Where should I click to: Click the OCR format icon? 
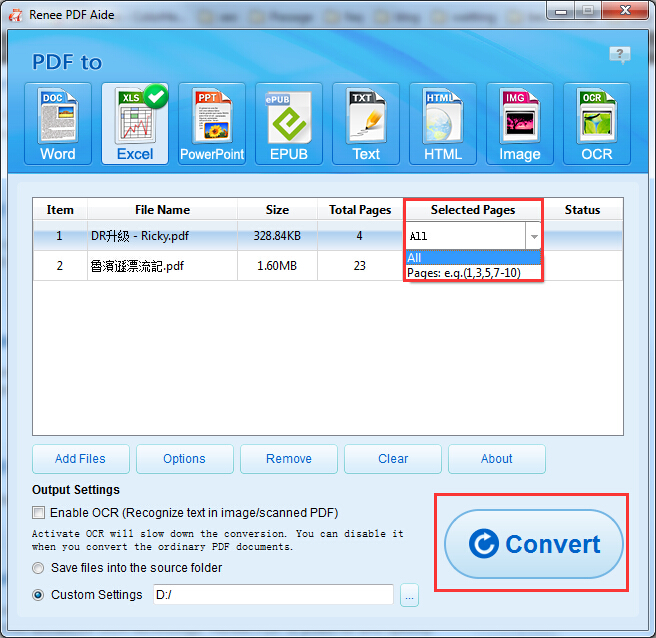(x=597, y=123)
